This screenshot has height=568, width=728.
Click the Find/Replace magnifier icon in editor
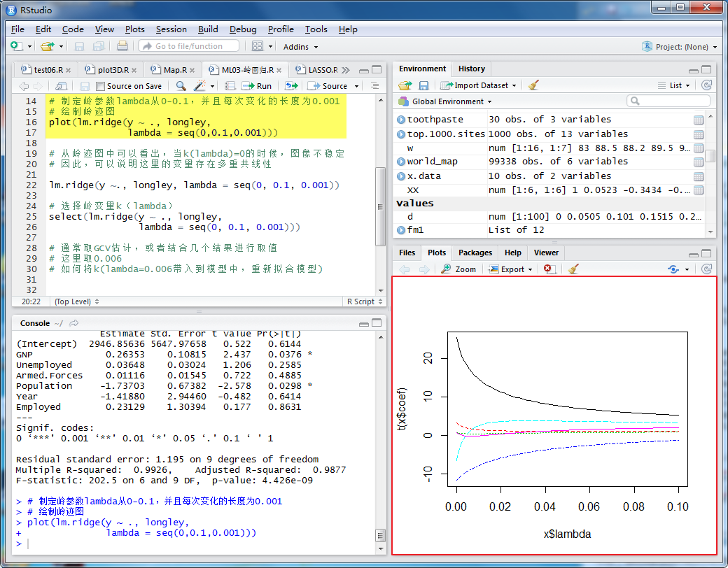[x=181, y=86]
